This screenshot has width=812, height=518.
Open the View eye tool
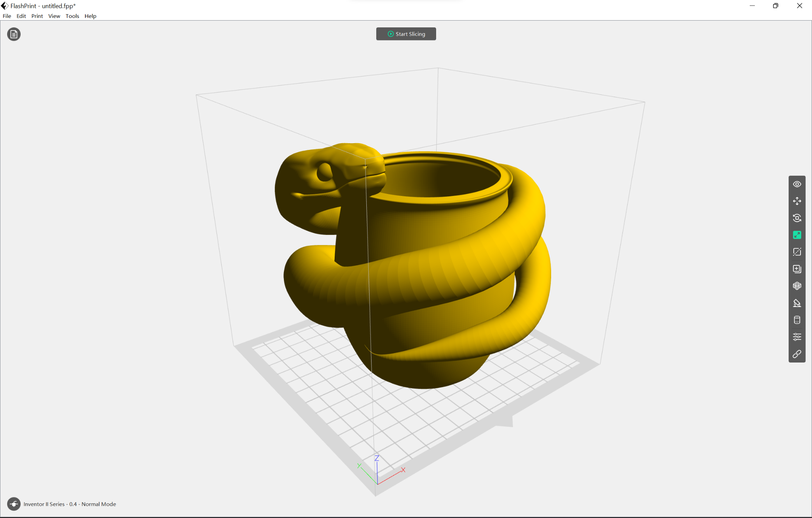pyautogui.click(x=797, y=184)
